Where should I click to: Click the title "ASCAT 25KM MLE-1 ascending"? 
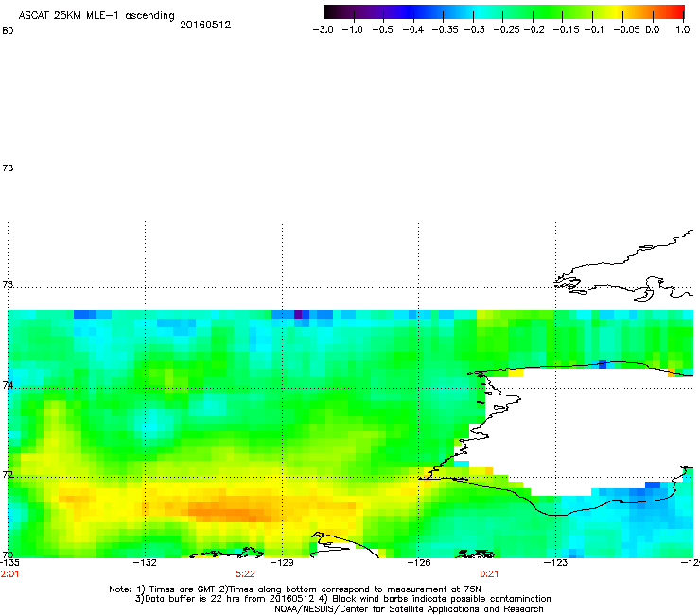click(x=96, y=16)
